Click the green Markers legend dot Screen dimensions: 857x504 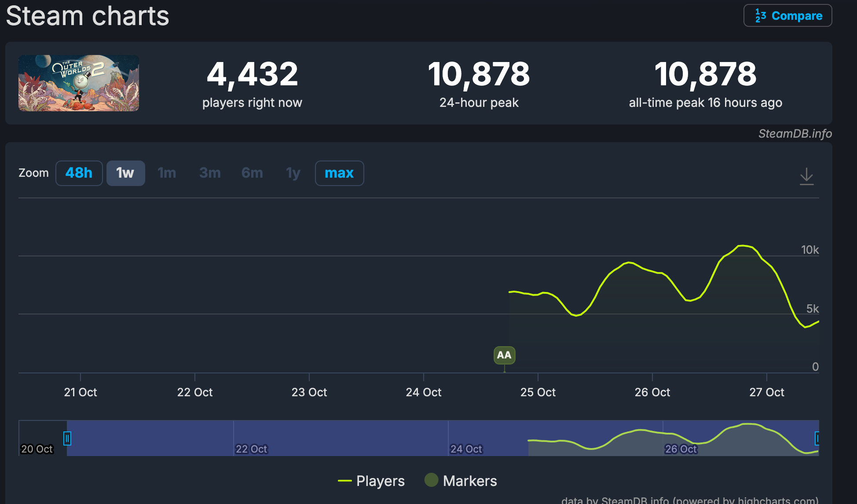pos(431,480)
